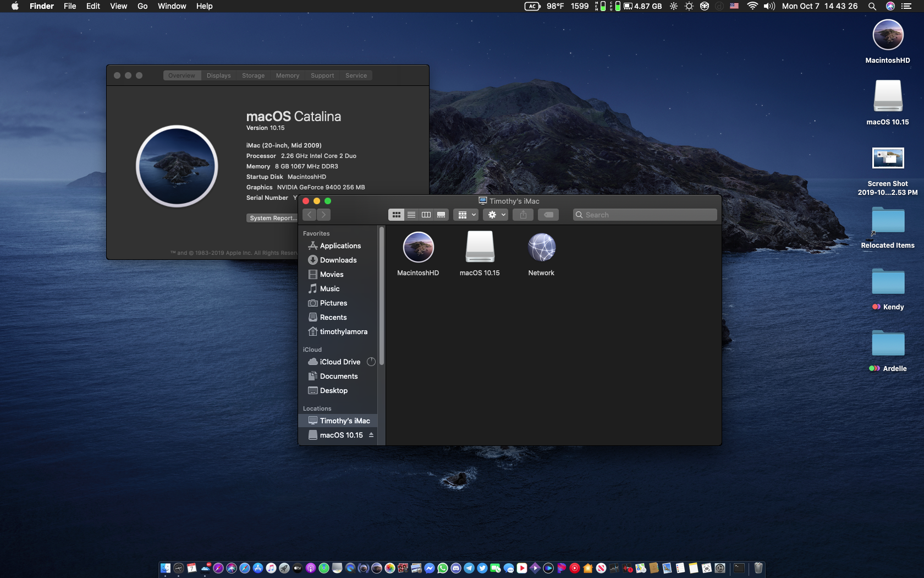Image resolution: width=924 pixels, height=578 pixels.
Task: Open the group-by arrangement dropdown
Action: [x=466, y=215]
